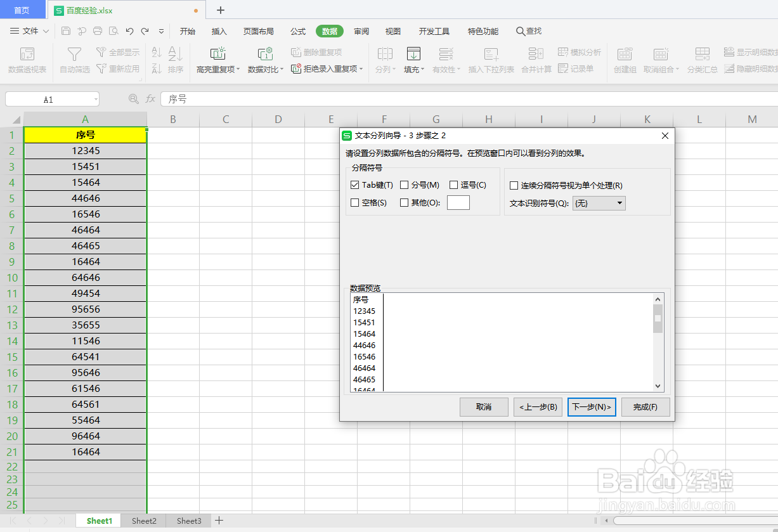Close the 文本分列向导 dialog
Screen dimensions: 778x532
[x=665, y=136]
